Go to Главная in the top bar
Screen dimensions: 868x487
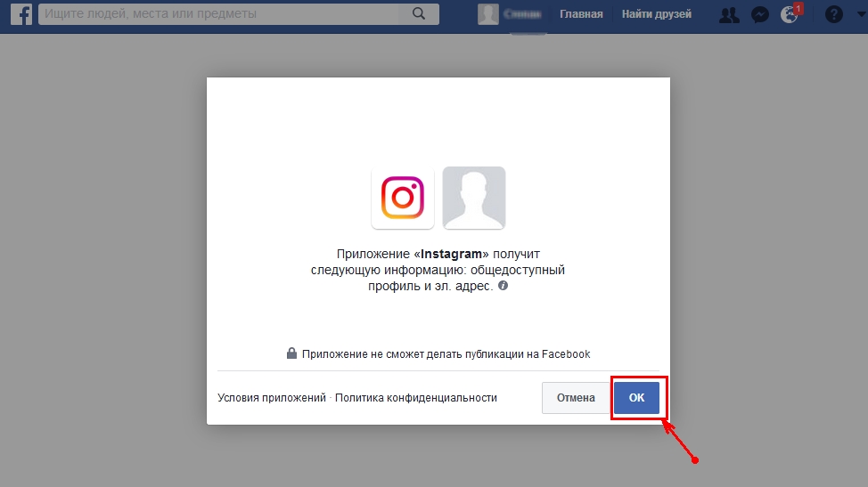pyautogui.click(x=581, y=14)
